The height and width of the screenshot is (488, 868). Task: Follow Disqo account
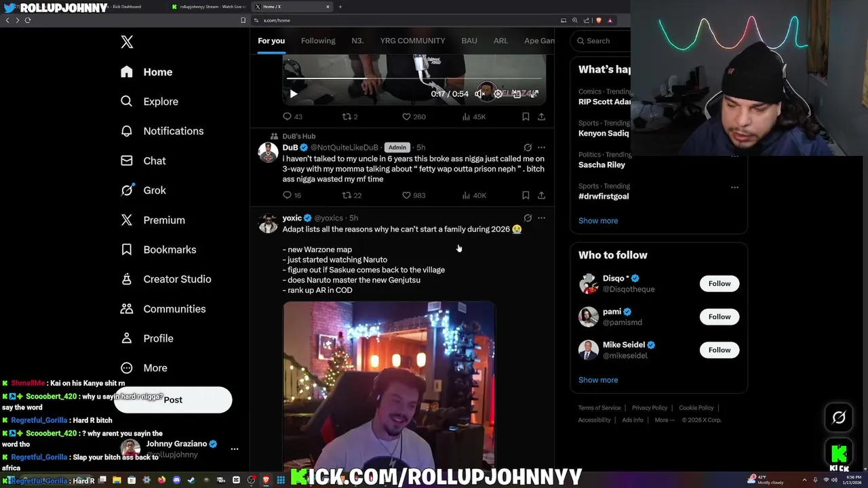click(x=719, y=283)
